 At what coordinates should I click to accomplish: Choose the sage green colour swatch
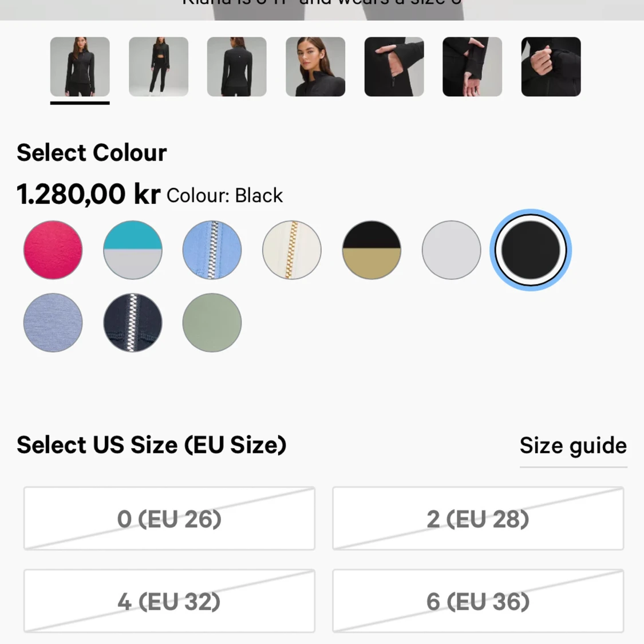212,322
